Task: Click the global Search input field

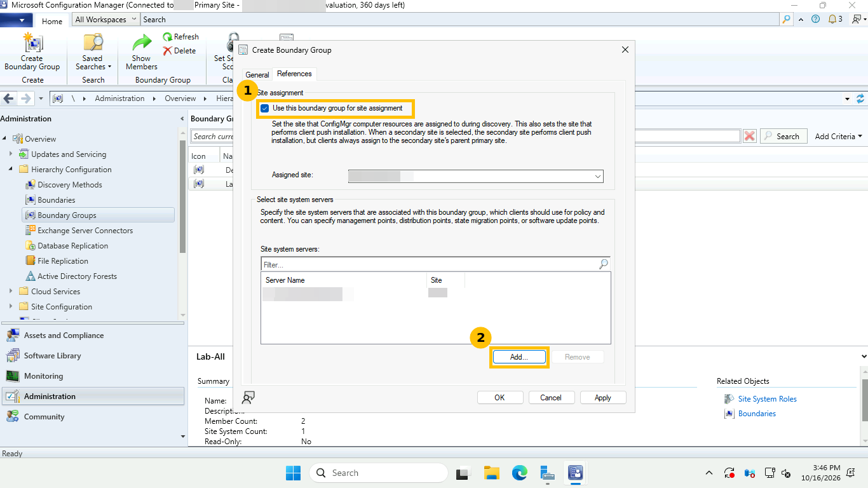Action: [x=460, y=20]
